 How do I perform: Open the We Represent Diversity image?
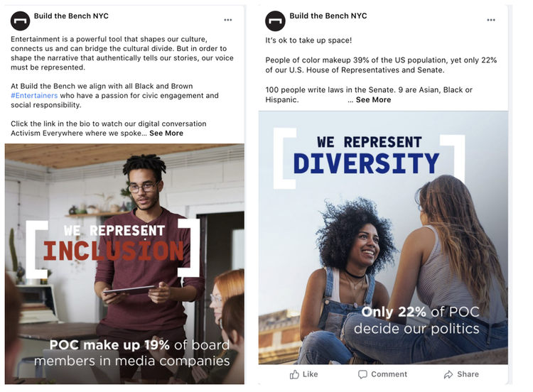pyautogui.click(x=383, y=237)
